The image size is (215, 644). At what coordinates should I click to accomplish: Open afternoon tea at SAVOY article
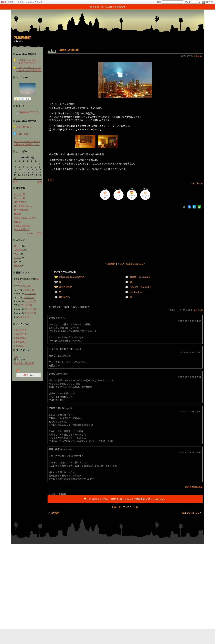72,277
